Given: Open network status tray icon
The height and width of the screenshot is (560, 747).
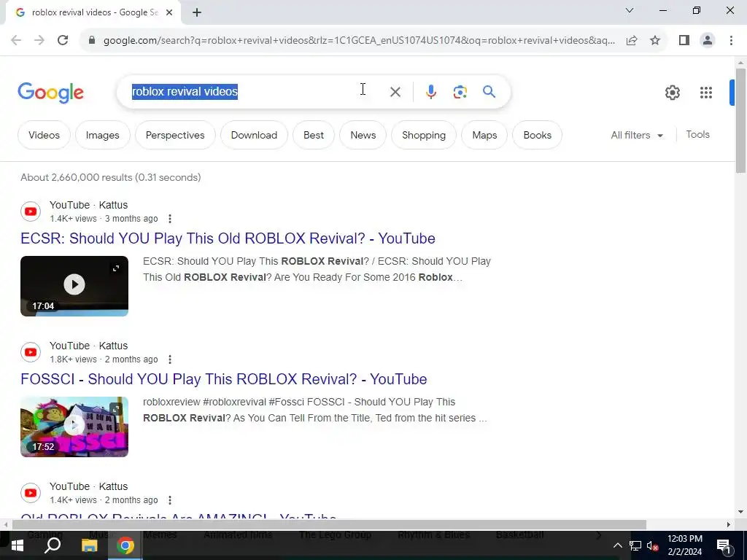Looking at the screenshot, I should pos(635,545).
